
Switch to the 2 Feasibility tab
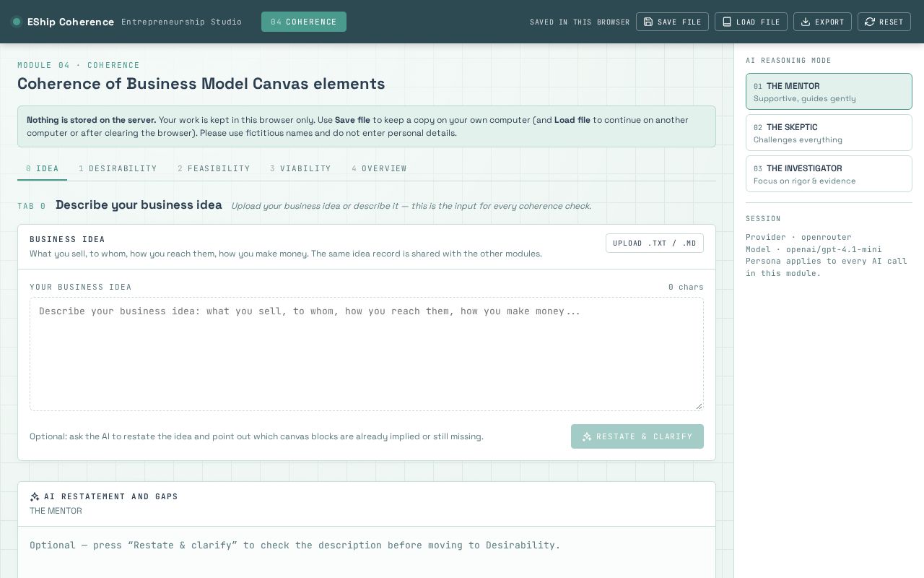pos(214,168)
